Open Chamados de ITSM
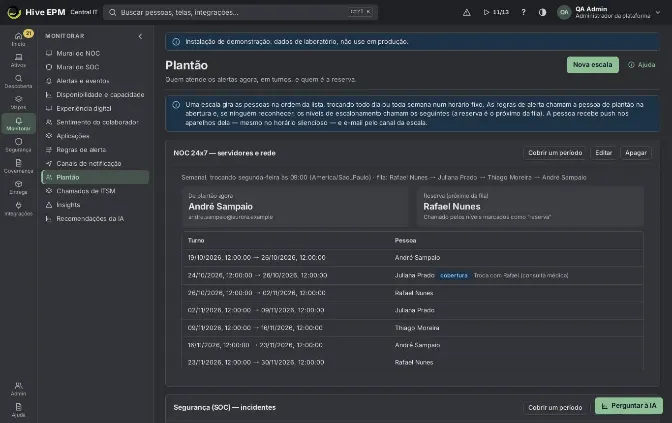 click(x=95, y=191)
